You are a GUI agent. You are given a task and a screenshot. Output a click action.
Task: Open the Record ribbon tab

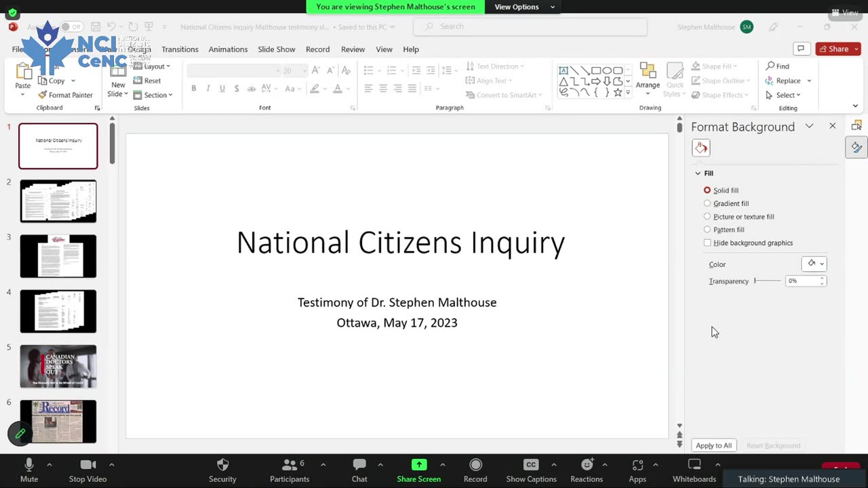coord(317,49)
